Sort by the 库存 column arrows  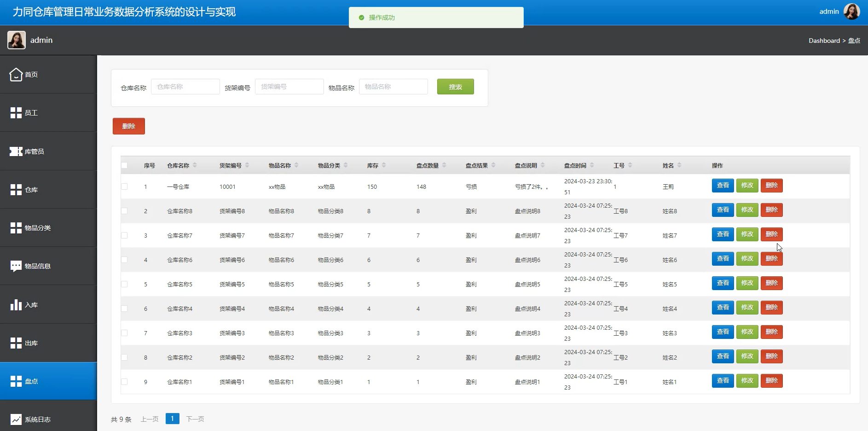384,165
